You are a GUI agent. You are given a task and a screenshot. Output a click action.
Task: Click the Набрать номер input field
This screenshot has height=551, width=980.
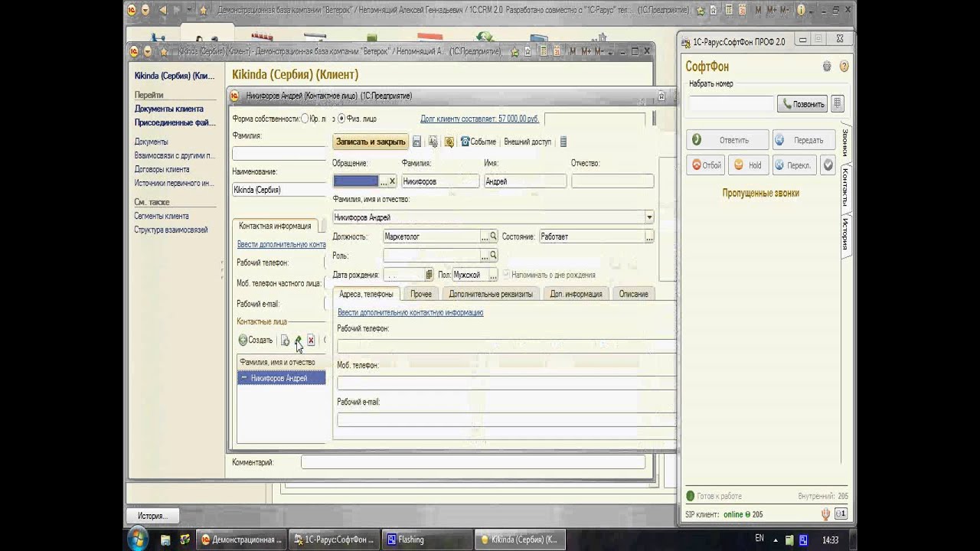click(x=731, y=104)
